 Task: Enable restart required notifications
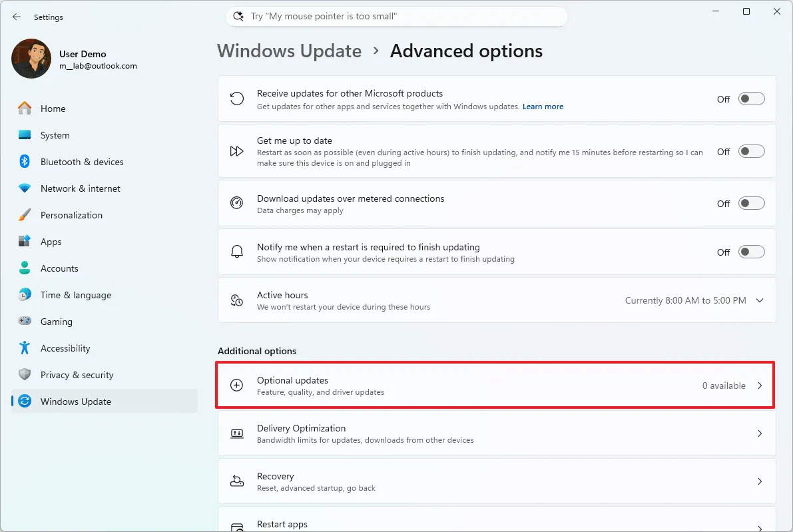[x=751, y=252]
